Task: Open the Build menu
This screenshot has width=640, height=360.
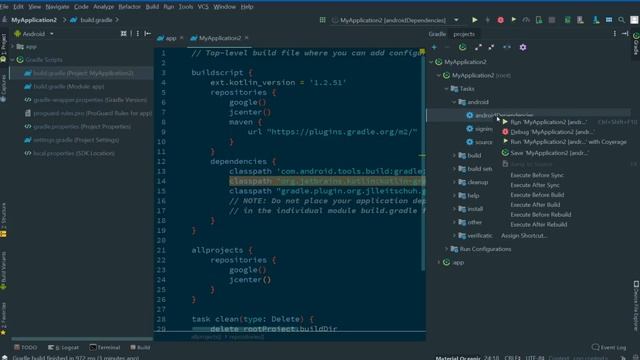Action: (x=152, y=7)
